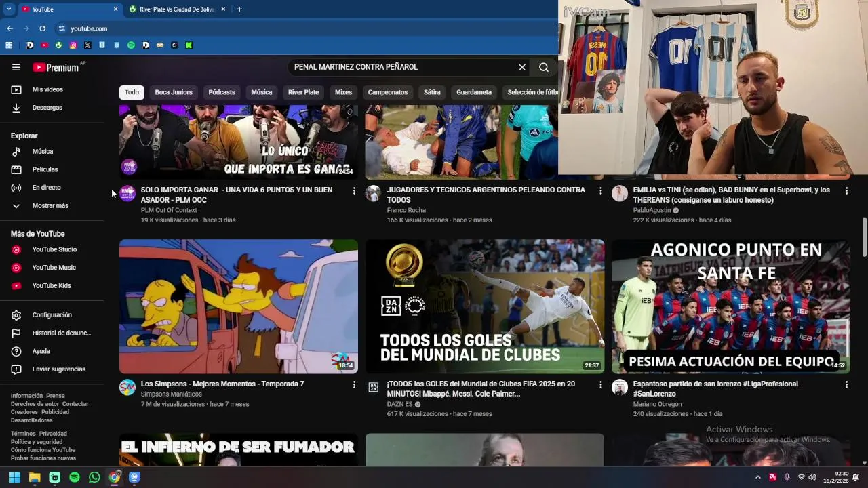The image size is (868, 488).
Task: Open the green Kick bookmark icon
Action: pos(189,45)
